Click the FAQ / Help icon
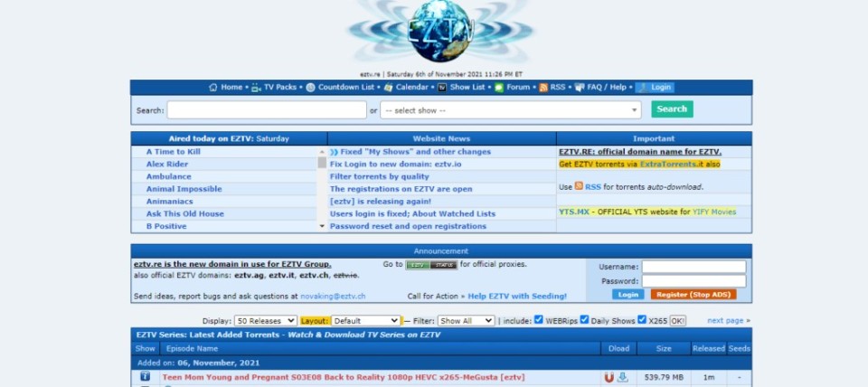This screenshot has height=387, width=868. 580,88
